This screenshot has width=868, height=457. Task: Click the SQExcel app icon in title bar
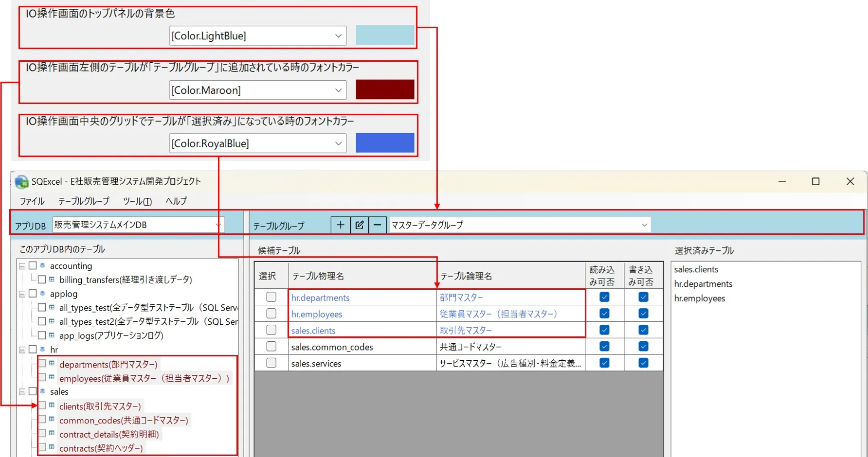tap(22, 182)
